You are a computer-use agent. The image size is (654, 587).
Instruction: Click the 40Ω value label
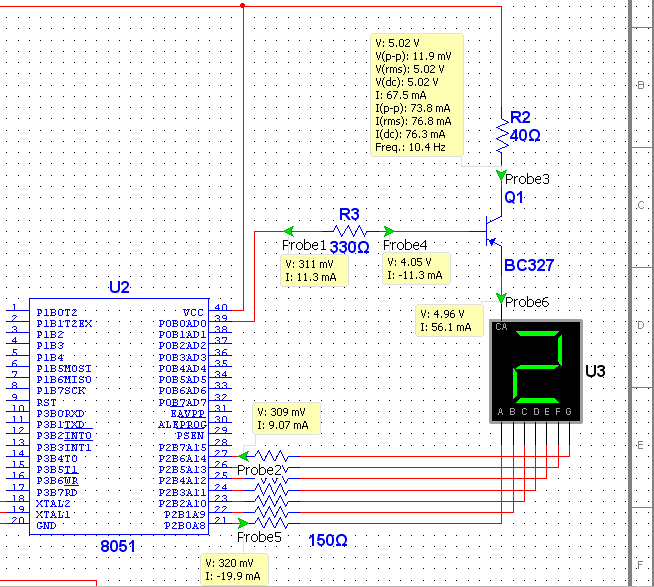coord(525,136)
